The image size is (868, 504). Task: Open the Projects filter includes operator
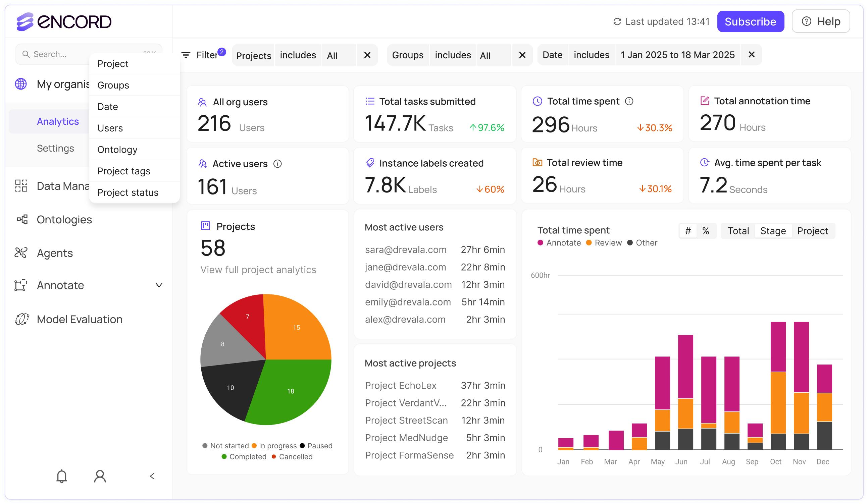coord(298,55)
